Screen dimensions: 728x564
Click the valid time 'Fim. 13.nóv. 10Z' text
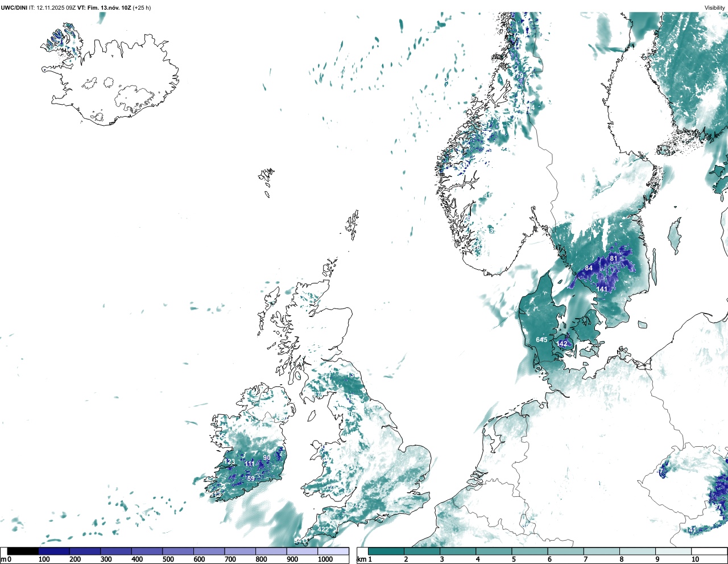[x=109, y=7]
